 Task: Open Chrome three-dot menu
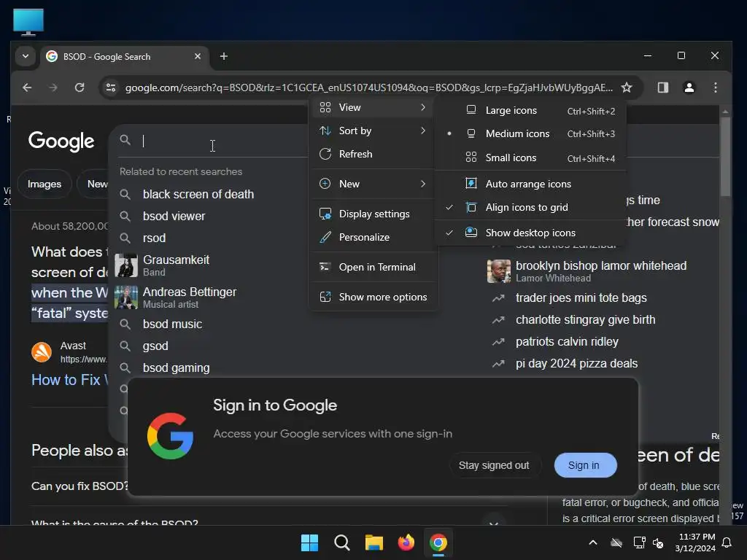pyautogui.click(x=715, y=87)
